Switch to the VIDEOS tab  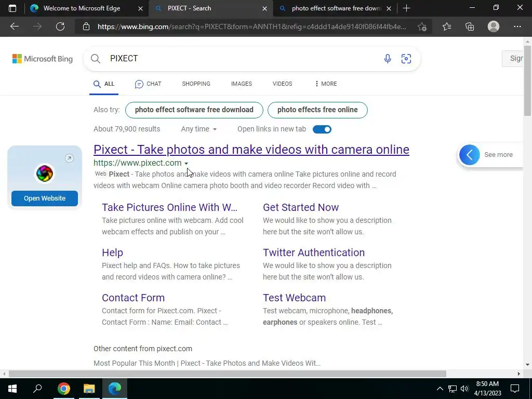282,84
